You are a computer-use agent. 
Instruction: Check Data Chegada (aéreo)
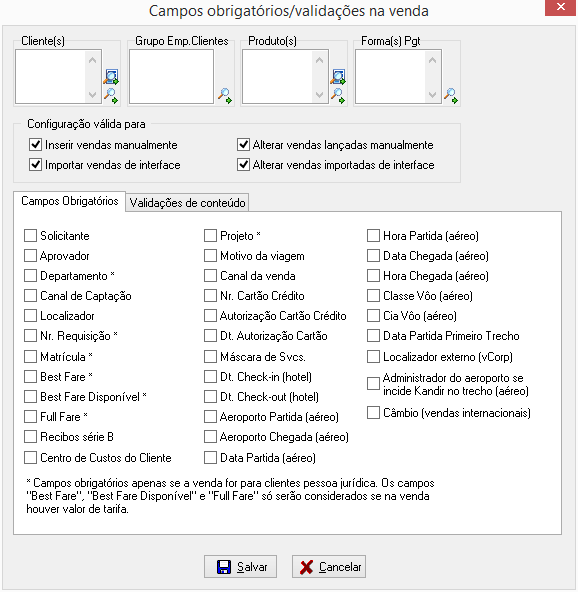coord(373,256)
